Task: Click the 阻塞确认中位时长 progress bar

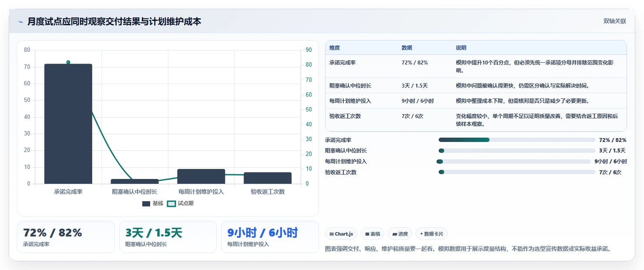Action: click(x=517, y=151)
